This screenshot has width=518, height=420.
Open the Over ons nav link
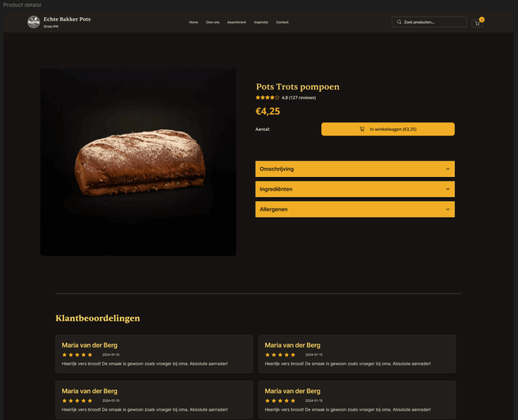point(212,22)
